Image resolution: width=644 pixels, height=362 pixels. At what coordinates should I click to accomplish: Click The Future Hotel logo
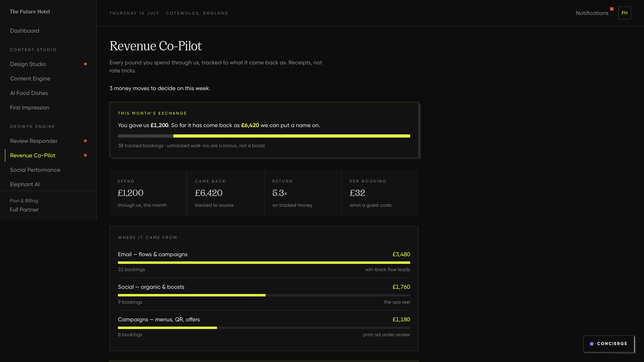[30, 11]
